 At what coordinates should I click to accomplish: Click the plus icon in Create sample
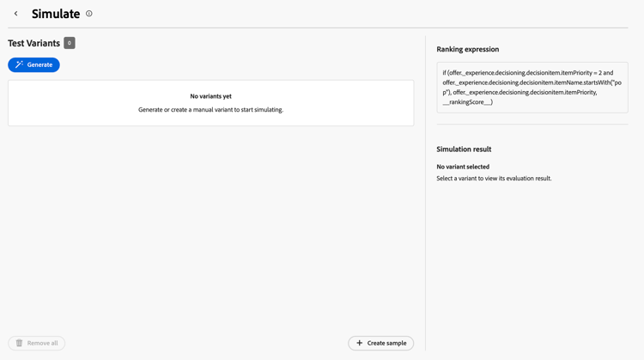pos(360,343)
